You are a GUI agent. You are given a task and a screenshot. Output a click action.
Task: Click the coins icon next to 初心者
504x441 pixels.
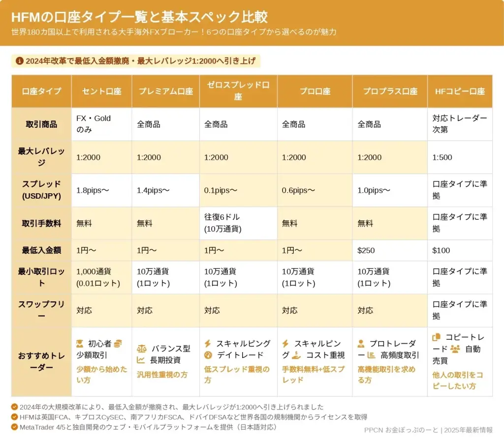pyautogui.click(x=118, y=344)
